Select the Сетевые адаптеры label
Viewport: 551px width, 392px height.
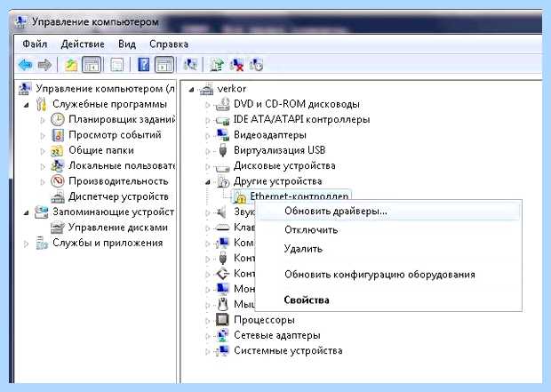pyautogui.click(x=277, y=335)
